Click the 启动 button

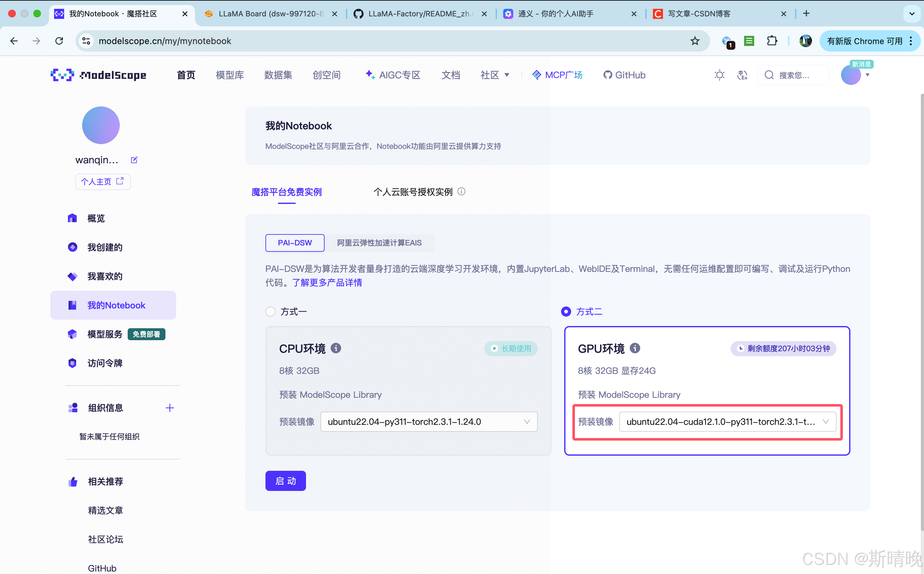pyautogui.click(x=285, y=481)
